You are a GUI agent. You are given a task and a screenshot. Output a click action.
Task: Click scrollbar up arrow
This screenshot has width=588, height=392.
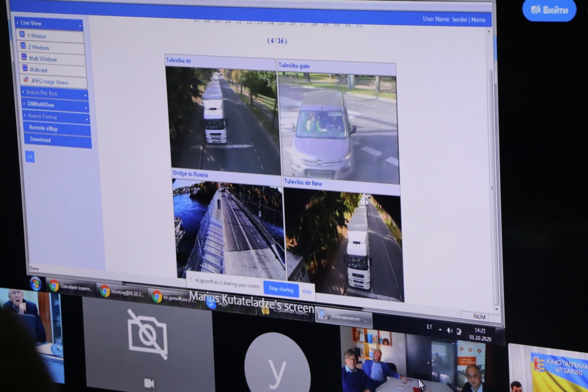pyautogui.click(x=489, y=32)
